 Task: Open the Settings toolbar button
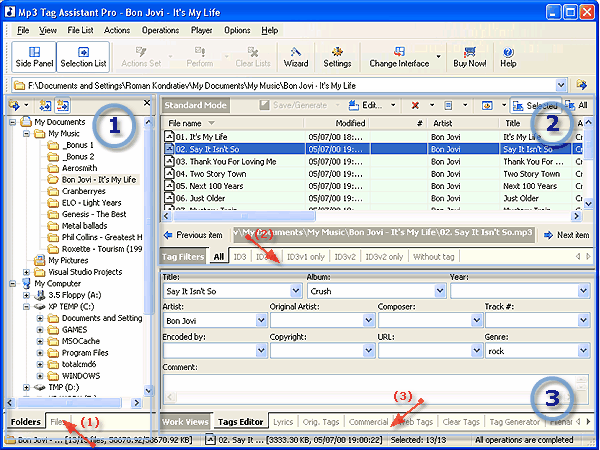[337, 57]
